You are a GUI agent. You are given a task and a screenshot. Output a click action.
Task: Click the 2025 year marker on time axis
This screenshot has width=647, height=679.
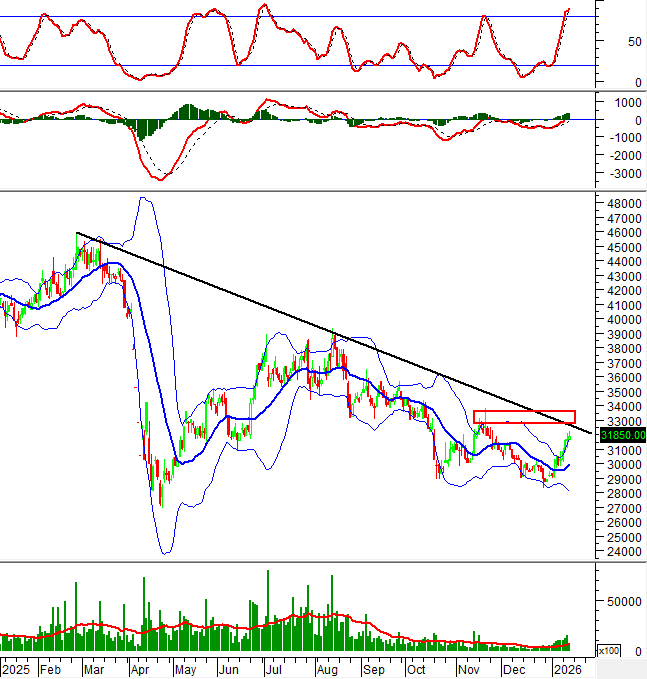[x=15, y=668]
